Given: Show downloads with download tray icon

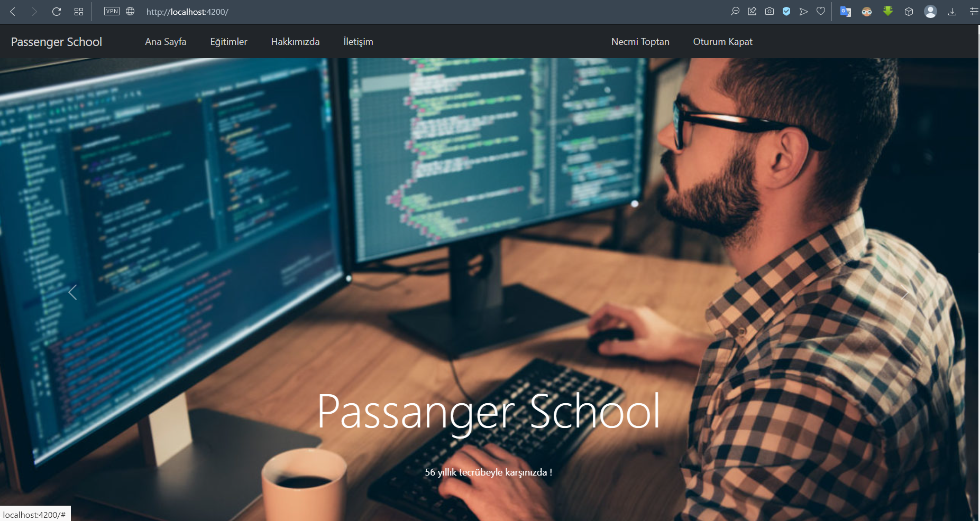Looking at the screenshot, I should pyautogui.click(x=952, y=12).
